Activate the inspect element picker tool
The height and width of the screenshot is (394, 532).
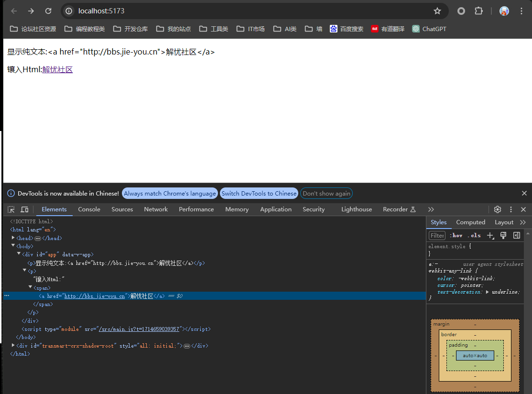pyautogui.click(x=11, y=209)
